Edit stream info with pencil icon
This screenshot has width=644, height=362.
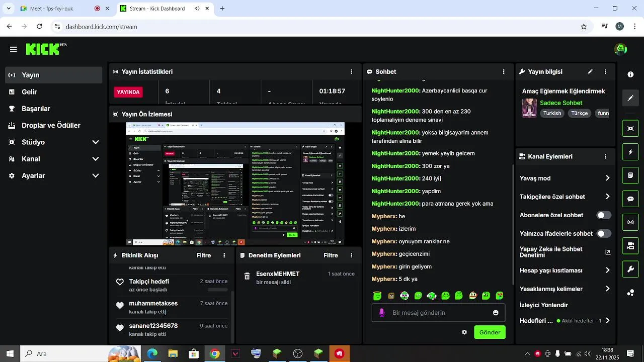[x=590, y=72]
